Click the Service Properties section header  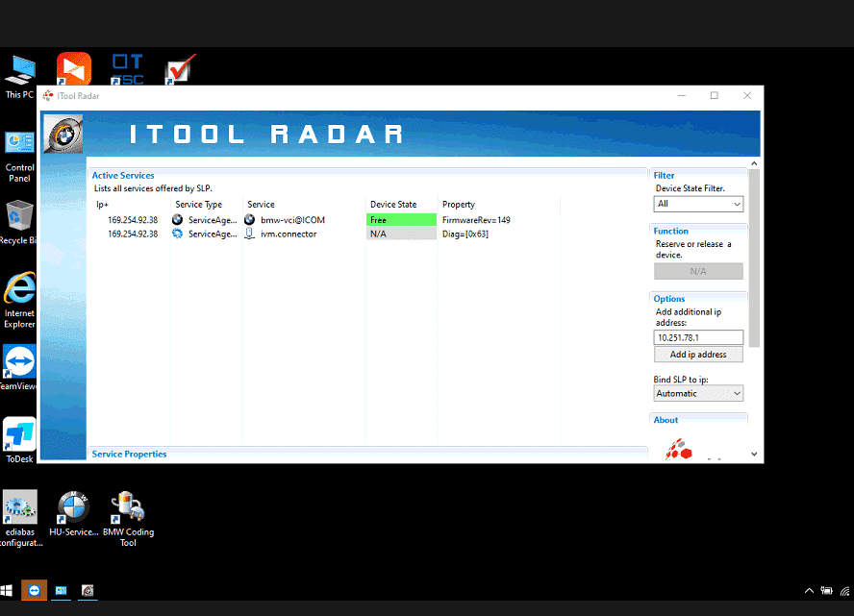(129, 454)
